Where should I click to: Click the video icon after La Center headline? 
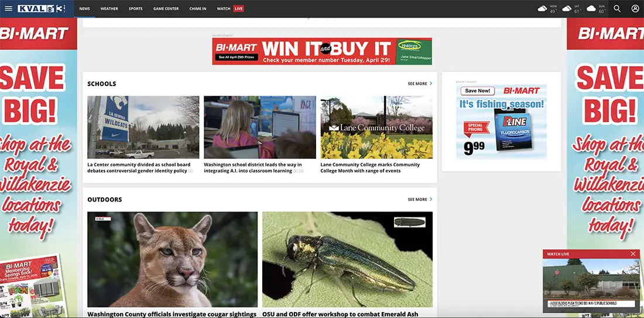coord(191,171)
